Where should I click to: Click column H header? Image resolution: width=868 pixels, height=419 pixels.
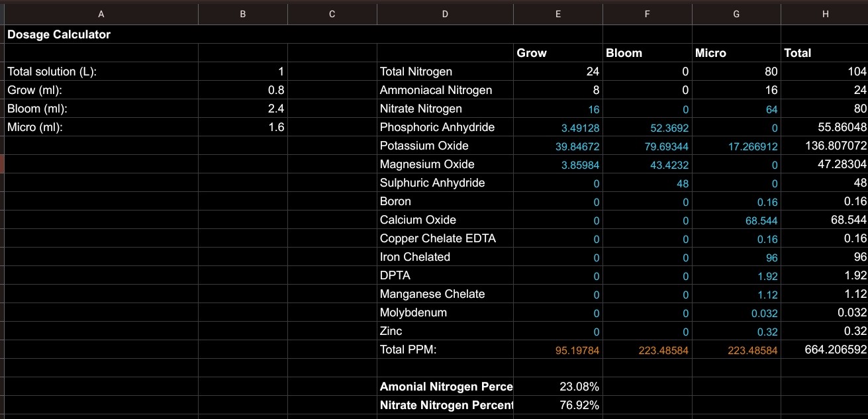coord(824,13)
